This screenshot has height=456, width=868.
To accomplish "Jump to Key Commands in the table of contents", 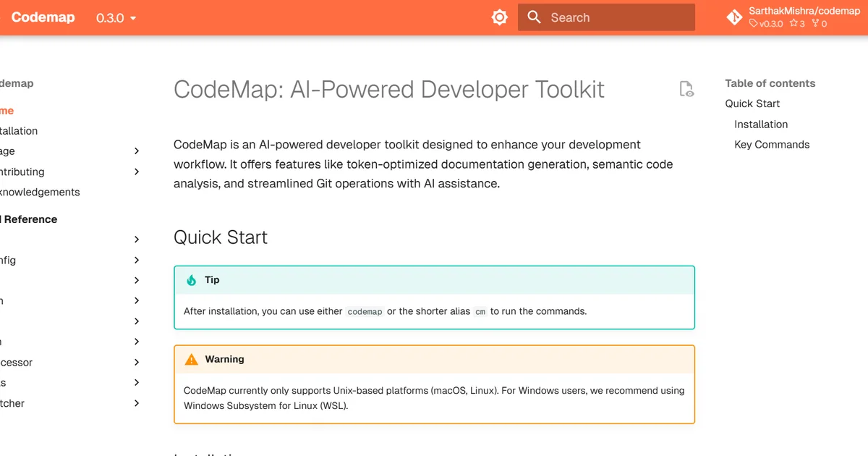I will click(x=772, y=145).
